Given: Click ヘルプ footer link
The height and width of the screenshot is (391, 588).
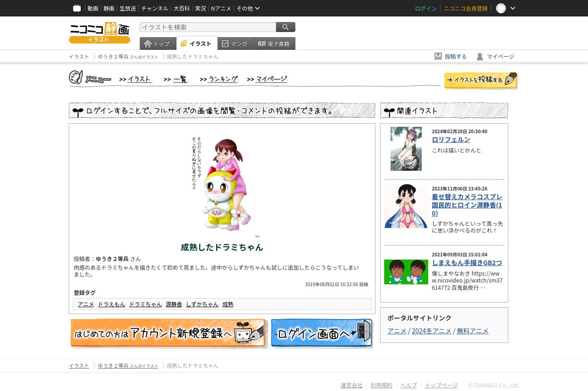Looking at the screenshot, I should (x=409, y=386).
